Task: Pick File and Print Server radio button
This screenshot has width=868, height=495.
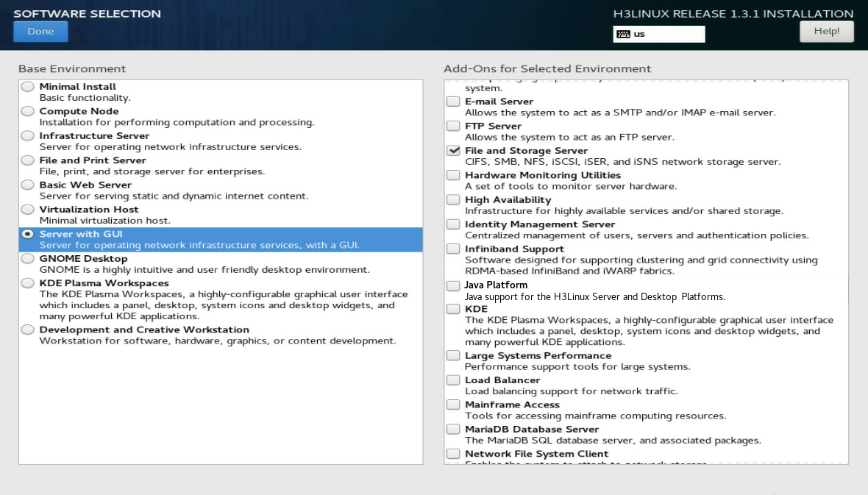Action: (x=28, y=160)
